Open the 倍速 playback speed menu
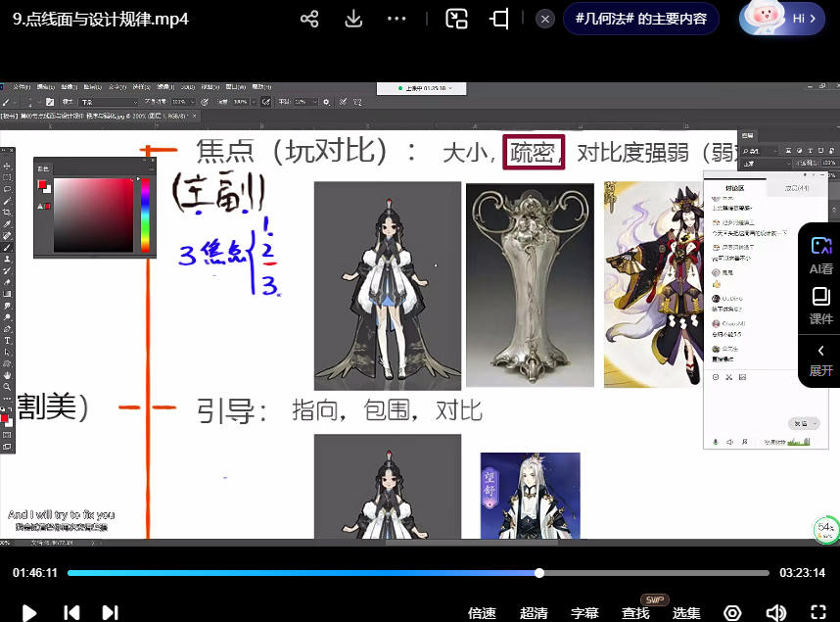This screenshot has height=622, width=840. 482,613
